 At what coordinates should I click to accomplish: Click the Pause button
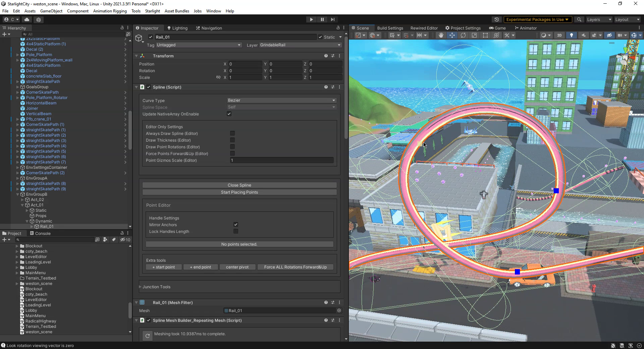[x=322, y=19]
